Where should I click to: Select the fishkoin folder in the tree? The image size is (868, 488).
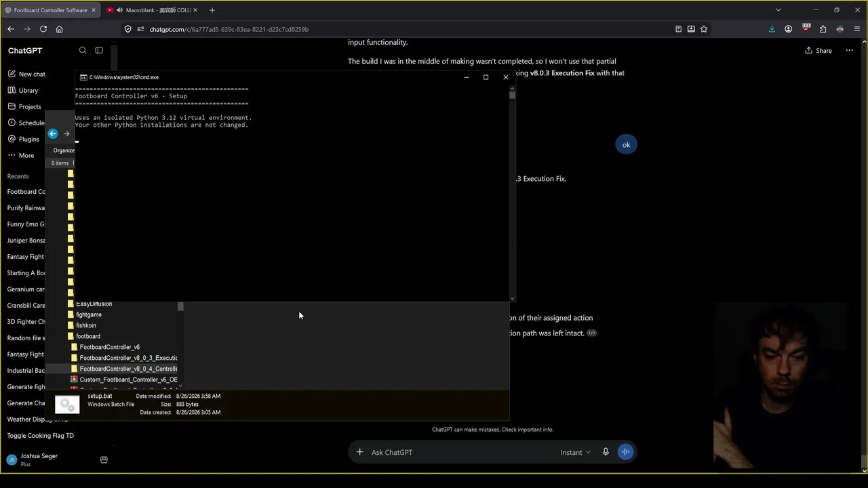(85, 325)
